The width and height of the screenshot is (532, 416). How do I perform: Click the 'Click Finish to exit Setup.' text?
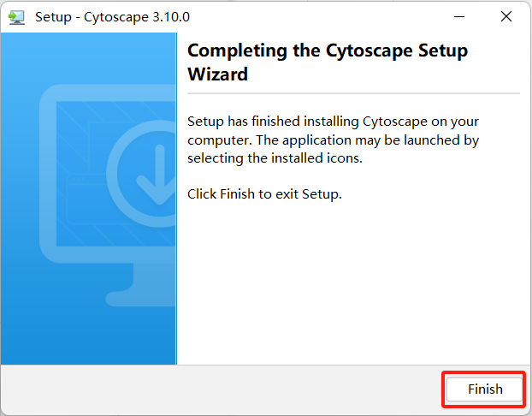click(264, 193)
